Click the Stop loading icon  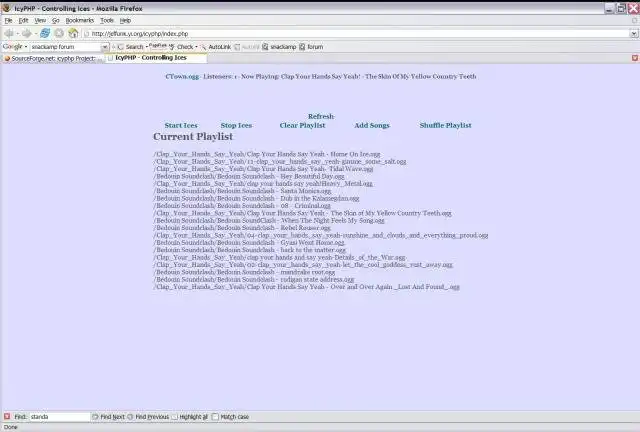(x=59, y=33)
